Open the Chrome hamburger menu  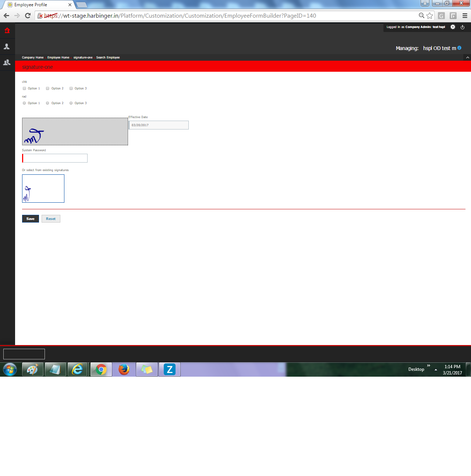pyautogui.click(x=465, y=15)
